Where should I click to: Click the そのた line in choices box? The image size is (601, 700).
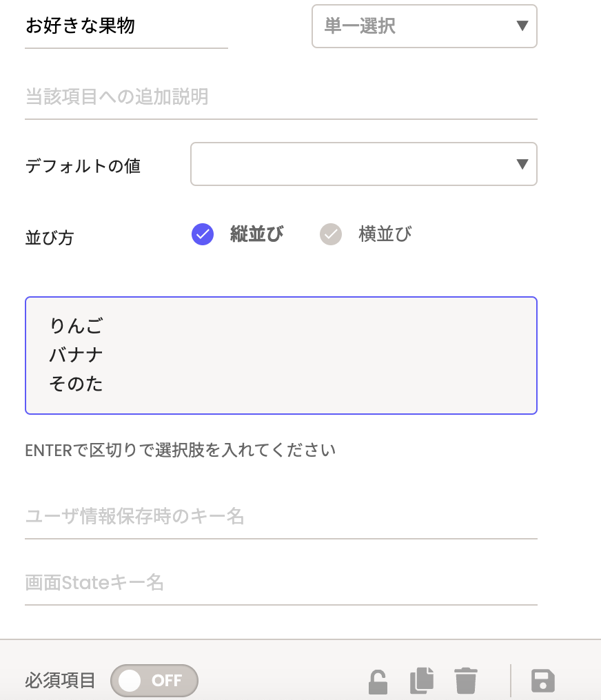[76, 384]
